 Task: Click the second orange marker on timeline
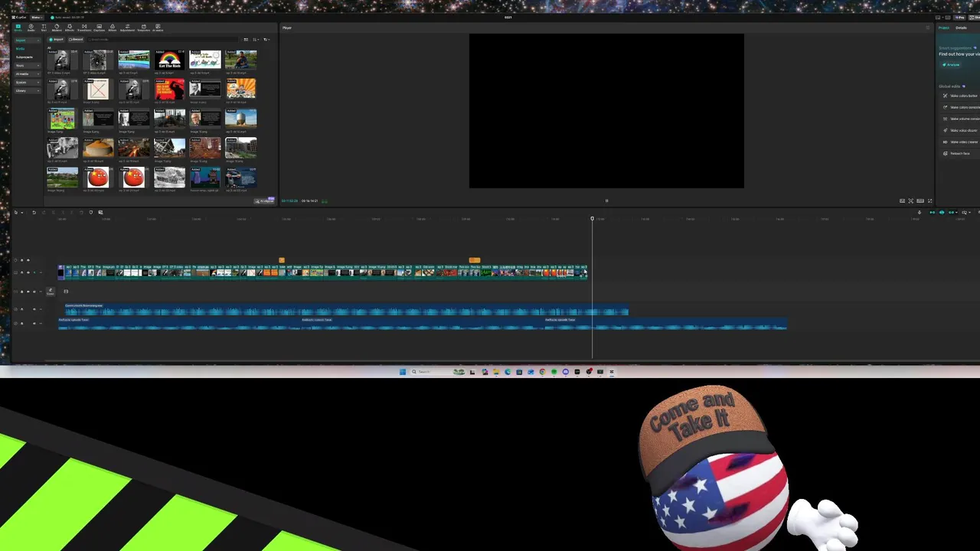coord(475,260)
